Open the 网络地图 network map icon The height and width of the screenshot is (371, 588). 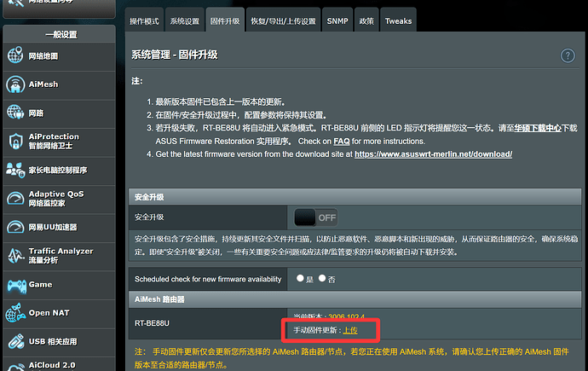click(x=15, y=55)
